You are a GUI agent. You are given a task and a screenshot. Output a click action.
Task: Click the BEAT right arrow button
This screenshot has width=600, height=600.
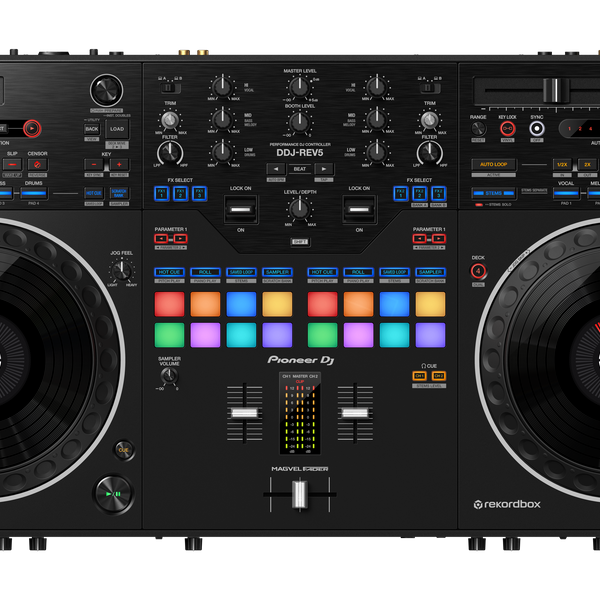tap(324, 169)
